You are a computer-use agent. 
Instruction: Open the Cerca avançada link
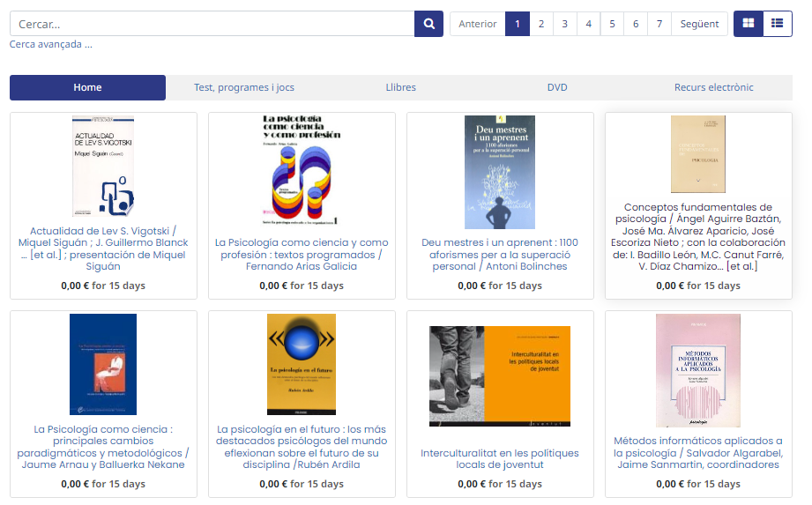pos(50,44)
